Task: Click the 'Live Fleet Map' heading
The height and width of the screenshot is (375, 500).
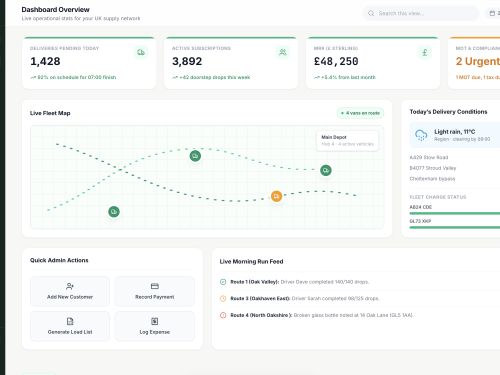Action: [50, 113]
